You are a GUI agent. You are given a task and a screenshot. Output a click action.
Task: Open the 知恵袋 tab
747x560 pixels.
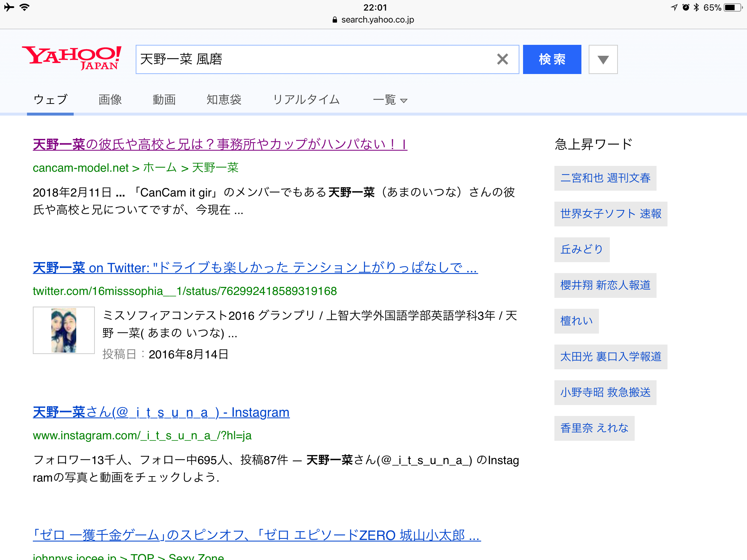pyautogui.click(x=224, y=99)
